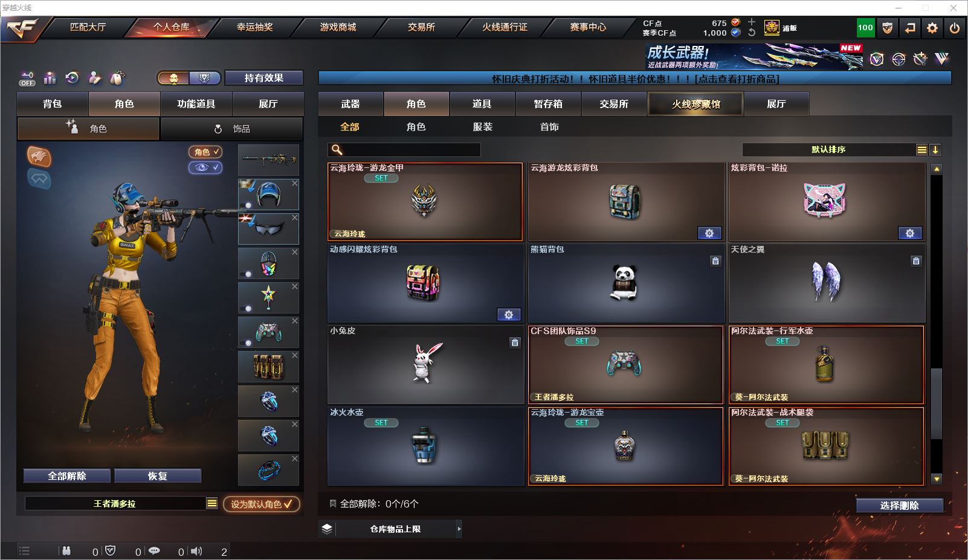The height and width of the screenshot is (560, 968).
Task: Click the search magnifier icon
Action: click(x=337, y=150)
